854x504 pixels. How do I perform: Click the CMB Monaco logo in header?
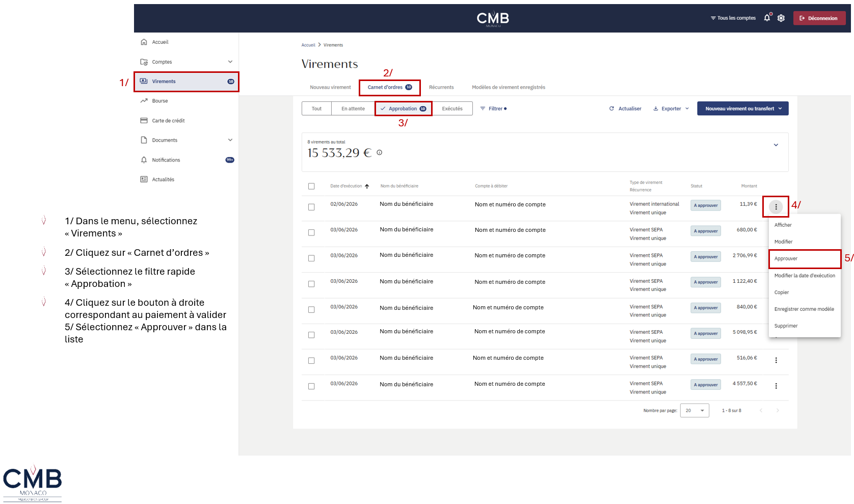point(493,19)
